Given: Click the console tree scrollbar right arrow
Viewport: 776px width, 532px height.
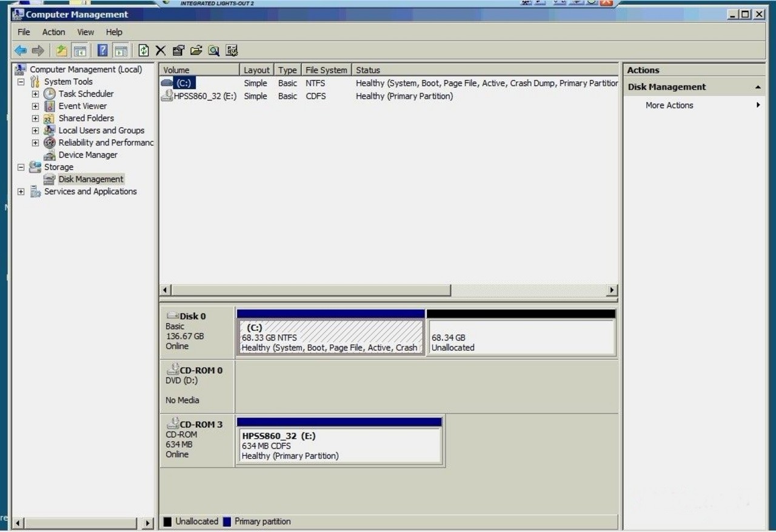Looking at the screenshot, I should coord(148,523).
